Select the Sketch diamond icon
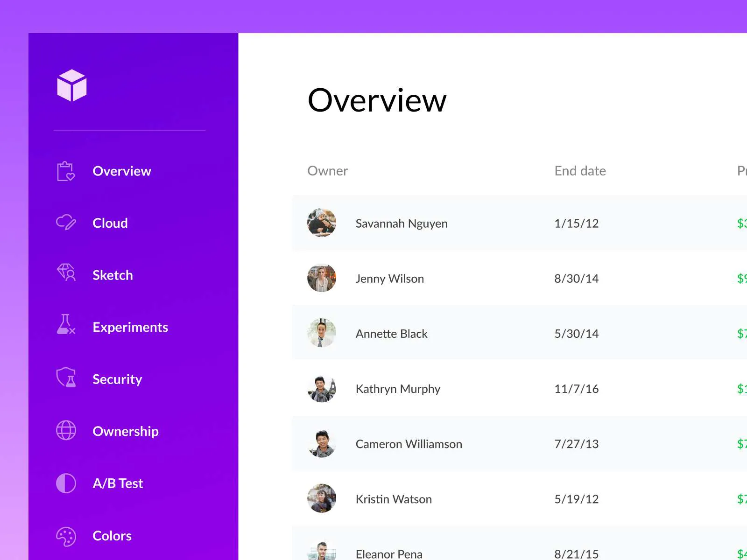 [x=65, y=275]
